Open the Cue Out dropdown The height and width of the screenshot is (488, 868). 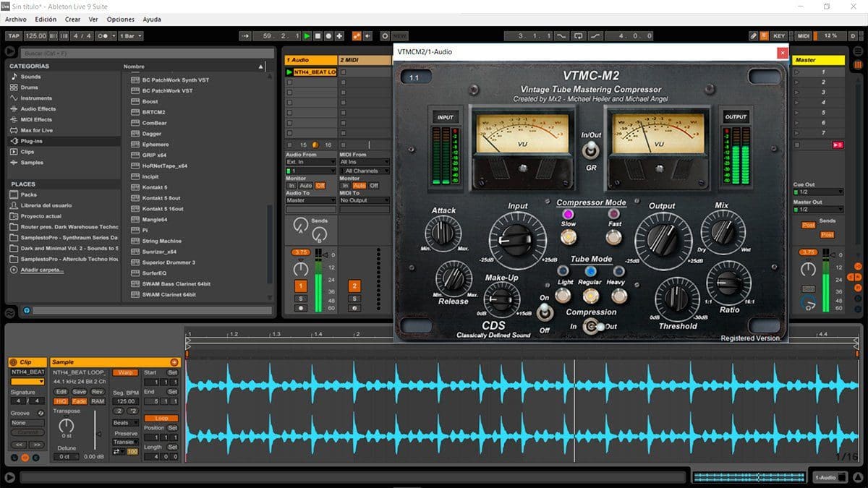pyautogui.click(x=818, y=192)
